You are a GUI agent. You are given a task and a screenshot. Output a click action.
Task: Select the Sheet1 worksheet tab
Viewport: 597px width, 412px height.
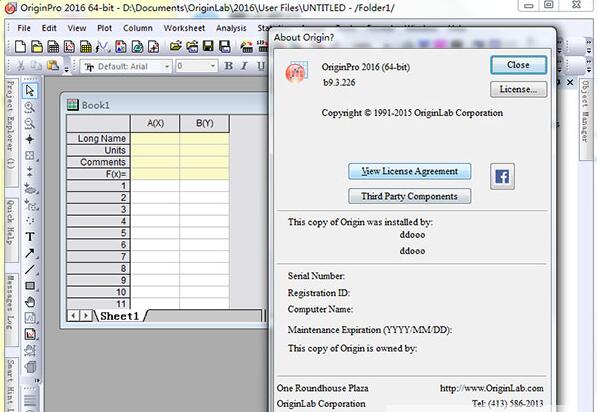click(x=119, y=316)
